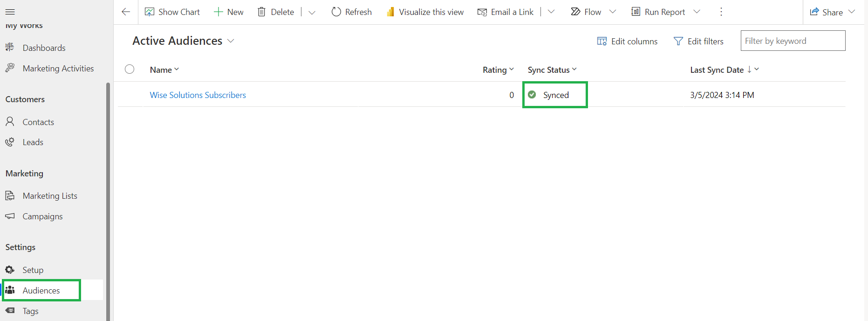The width and height of the screenshot is (868, 321).
Task: Open the Flow dropdown chevron
Action: pos(613,12)
